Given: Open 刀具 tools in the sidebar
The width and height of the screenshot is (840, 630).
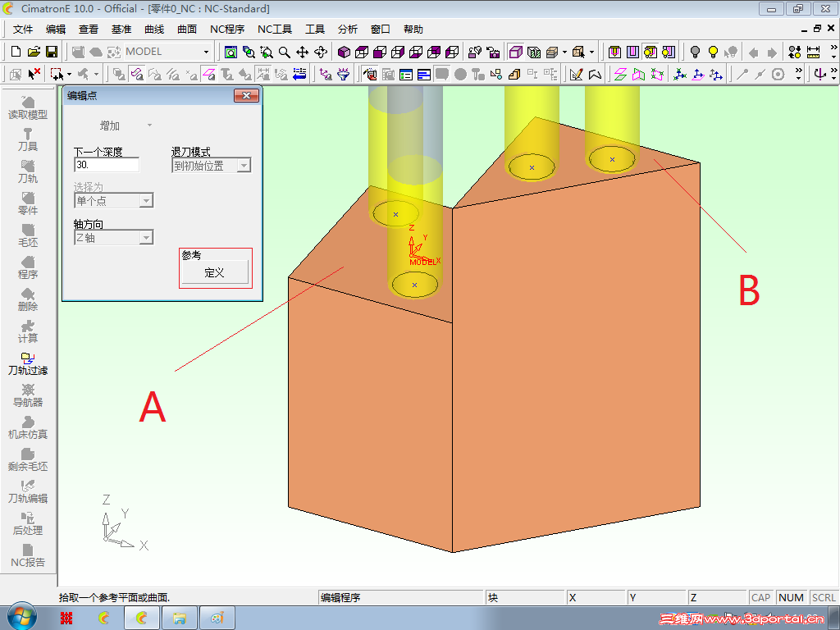Looking at the screenshot, I should (28, 140).
